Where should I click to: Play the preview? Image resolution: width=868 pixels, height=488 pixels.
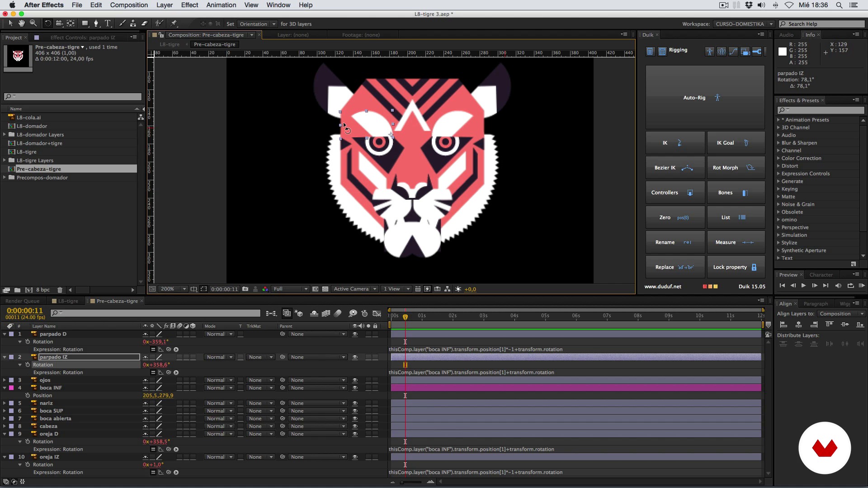tap(803, 286)
